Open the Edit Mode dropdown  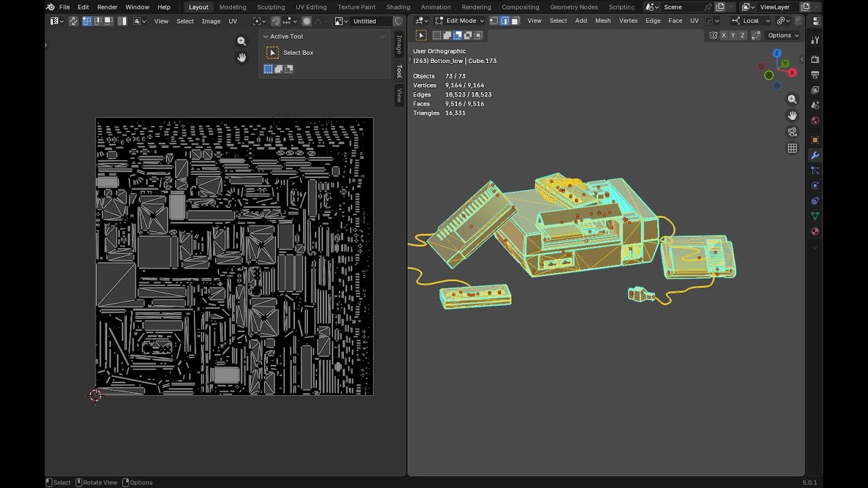pyautogui.click(x=459, y=21)
